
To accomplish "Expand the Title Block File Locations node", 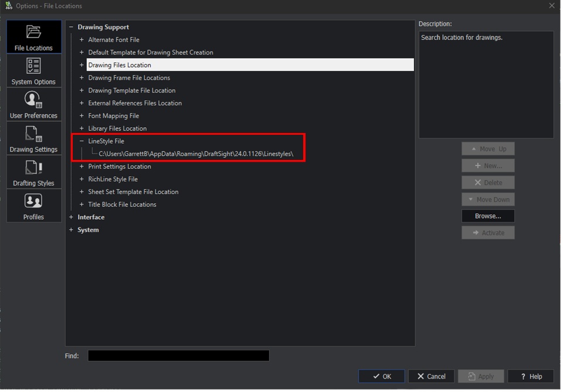I will 82,204.
